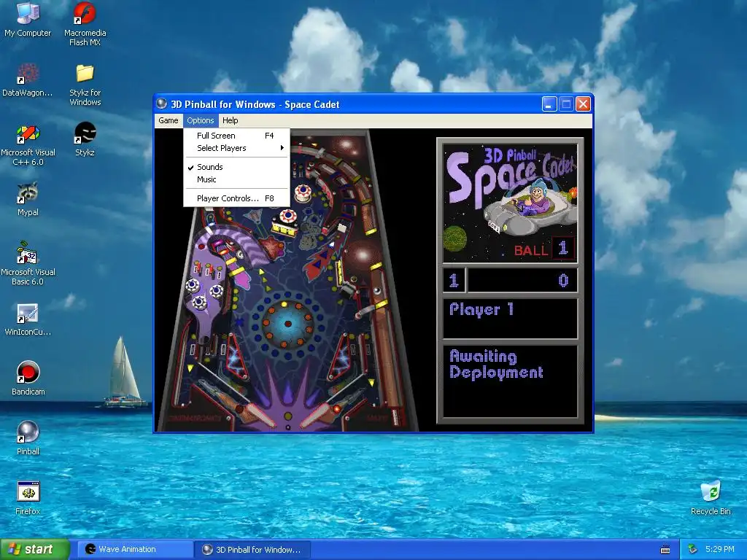Select the Bandicam desktop icon
This screenshot has width=747, height=560.
[x=28, y=378]
